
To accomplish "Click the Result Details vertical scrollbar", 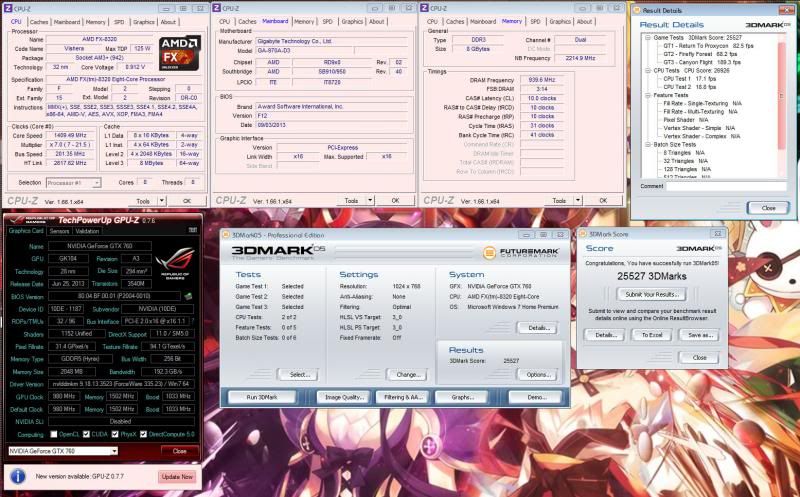I will click(781, 106).
